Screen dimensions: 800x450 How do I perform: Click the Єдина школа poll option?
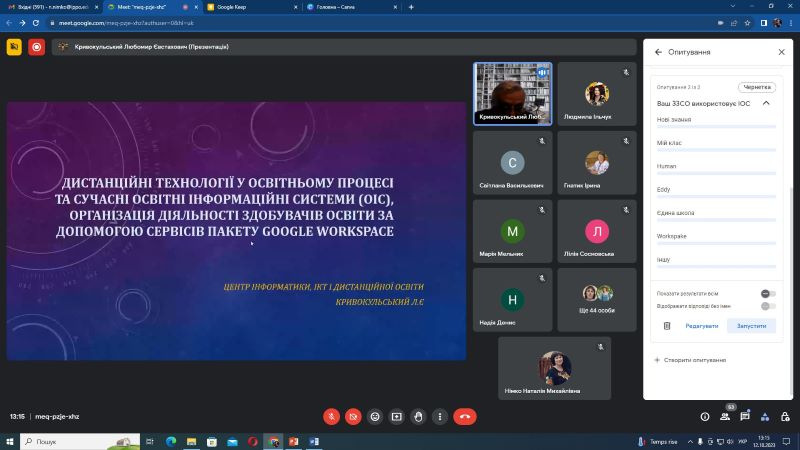(716, 215)
